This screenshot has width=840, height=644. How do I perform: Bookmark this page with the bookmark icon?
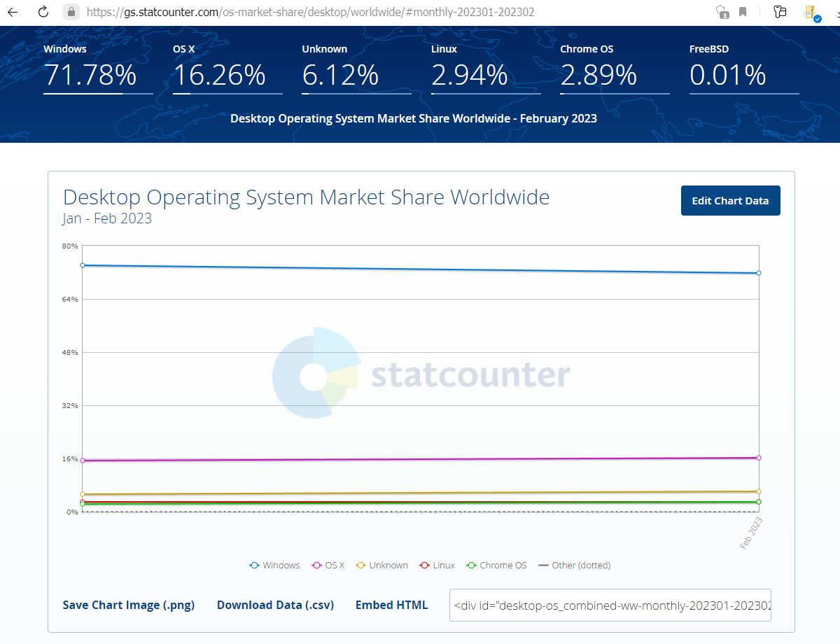pyautogui.click(x=743, y=12)
